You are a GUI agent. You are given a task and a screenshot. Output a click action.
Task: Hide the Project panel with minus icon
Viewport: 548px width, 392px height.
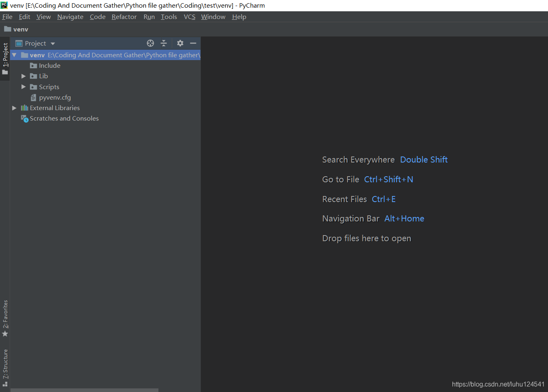pyautogui.click(x=193, y=43)
